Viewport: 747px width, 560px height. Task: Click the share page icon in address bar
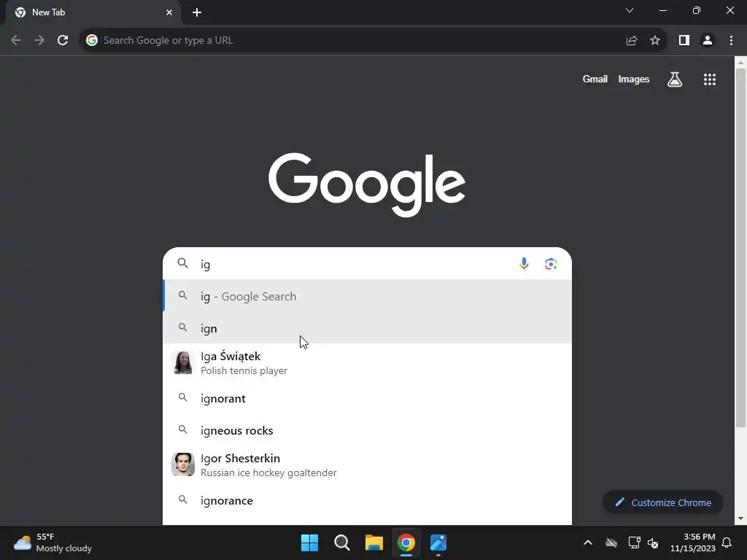click(x=632, y=41)
